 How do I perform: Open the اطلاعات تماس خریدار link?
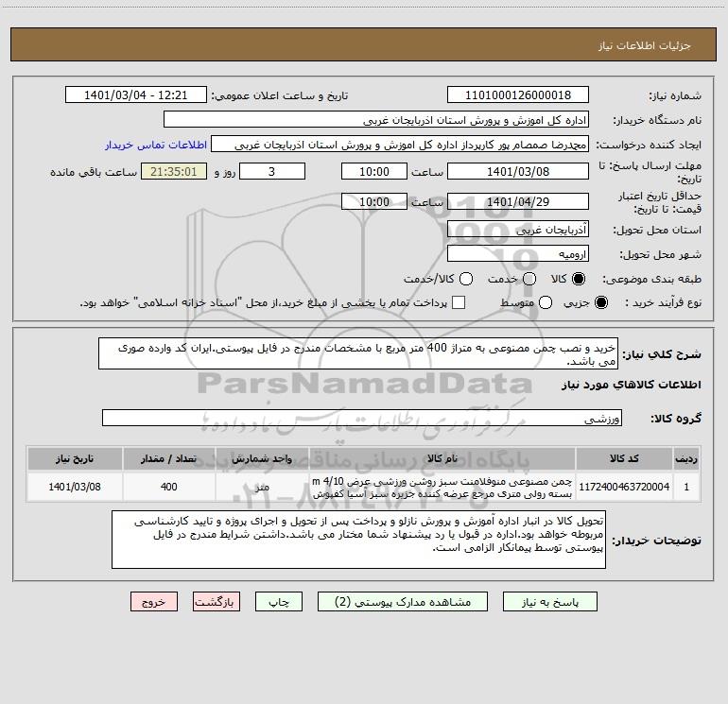point(156,145)
